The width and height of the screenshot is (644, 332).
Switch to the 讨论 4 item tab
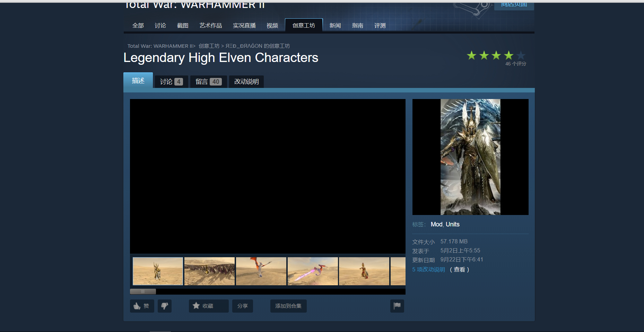click(x=172, y=82)
